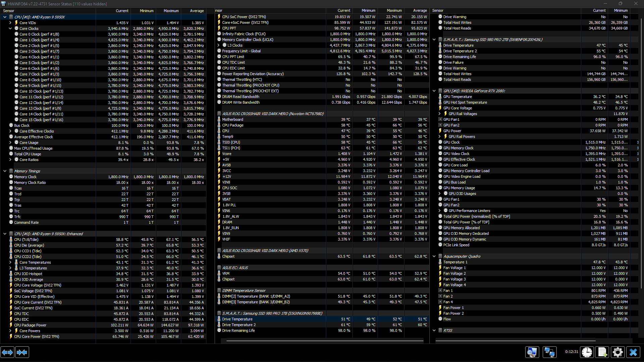
Task: Click the lightning icon beside GPU Power
Action: pyautogui.click(x=440, y=131)
